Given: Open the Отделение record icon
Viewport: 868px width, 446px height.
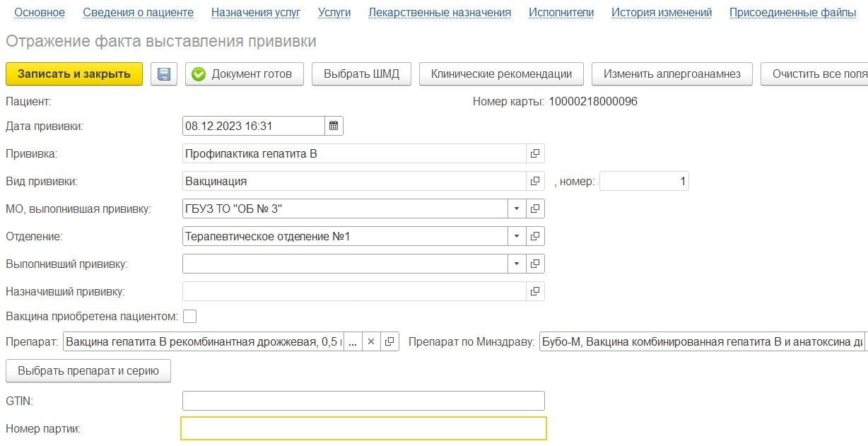Looking at the screenshot, I should coord(535,236).
